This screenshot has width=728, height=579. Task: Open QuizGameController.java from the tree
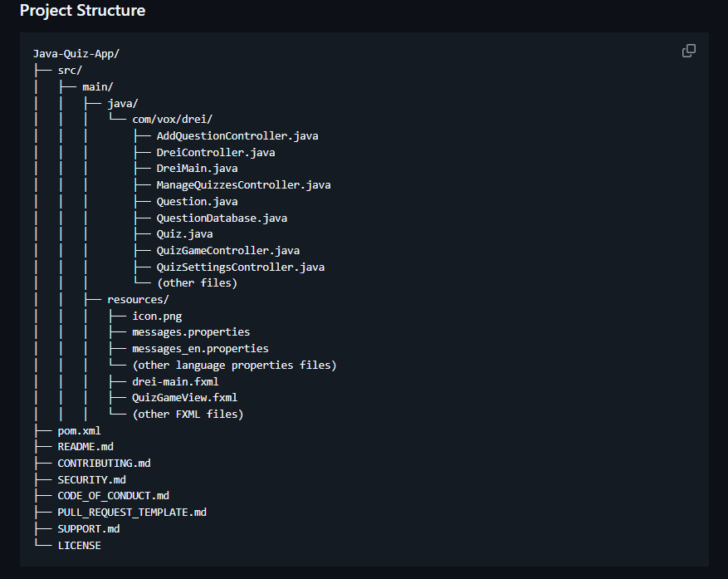[x=228, y=250]
